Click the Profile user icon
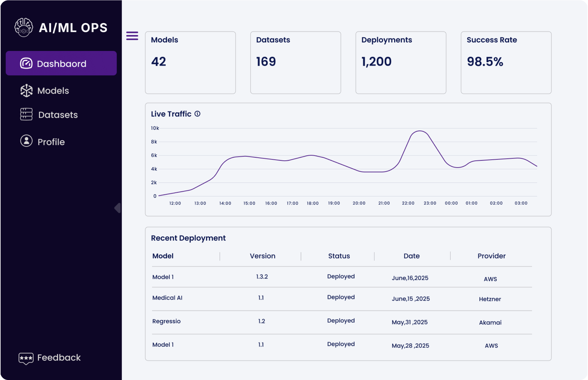The width and height of the screenshot is (588, 380). pos(26,141)
